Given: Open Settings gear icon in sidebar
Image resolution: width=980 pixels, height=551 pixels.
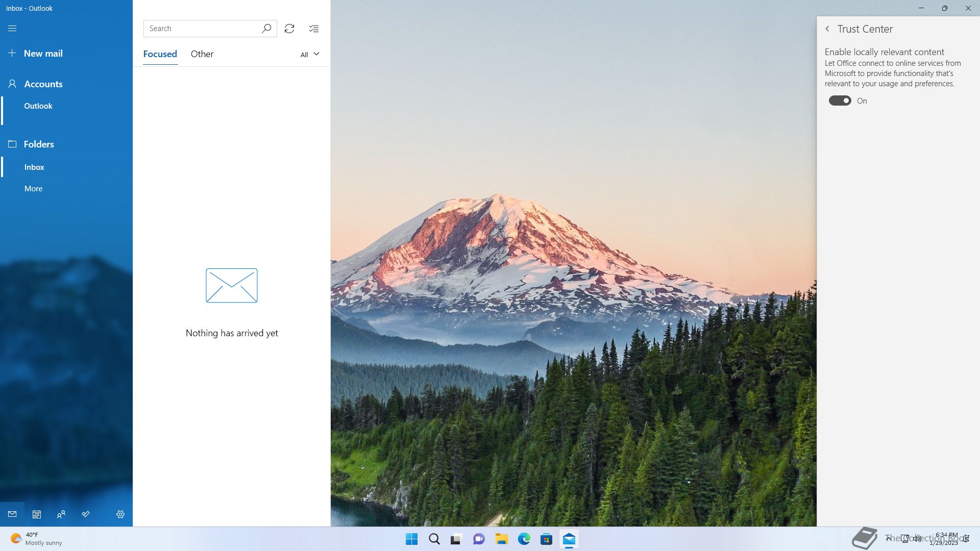Looking at the screenshot, I should 120,514.
